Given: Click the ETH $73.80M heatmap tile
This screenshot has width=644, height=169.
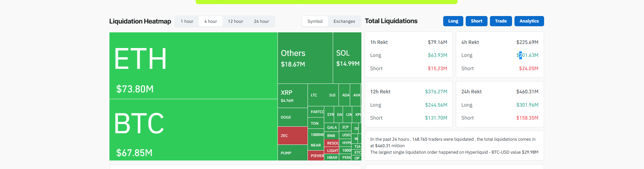Looking at the screenshot, I should click(193, 65).
